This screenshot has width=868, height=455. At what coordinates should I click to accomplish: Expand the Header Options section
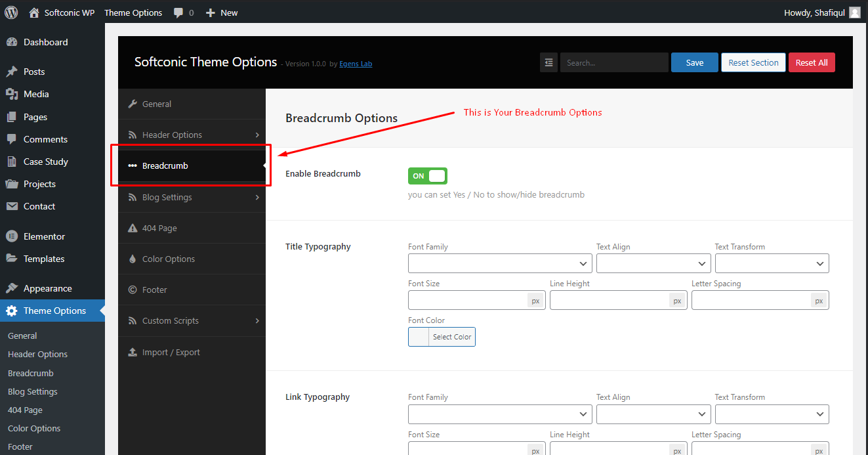192,135
